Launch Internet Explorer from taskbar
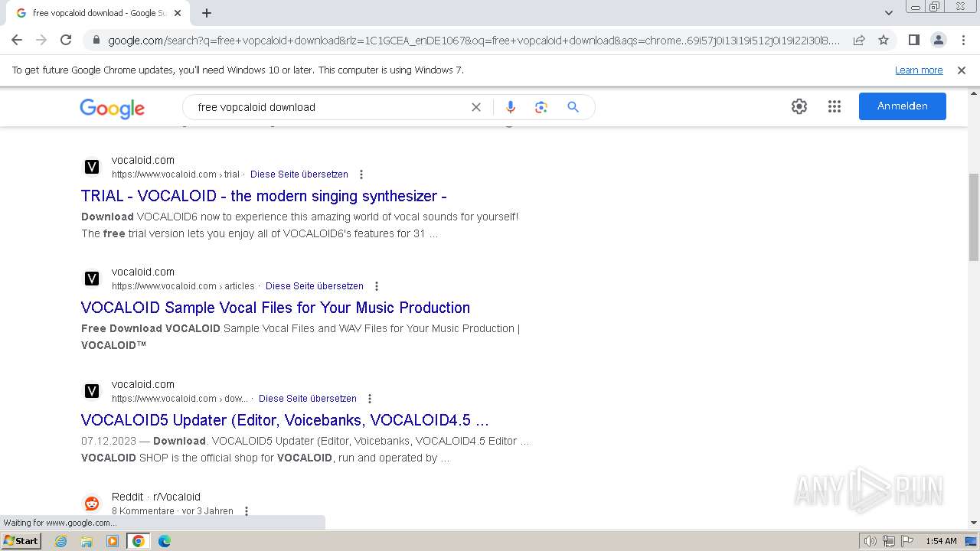The height and width of the screenshot is (551, 980). point(61,541)
